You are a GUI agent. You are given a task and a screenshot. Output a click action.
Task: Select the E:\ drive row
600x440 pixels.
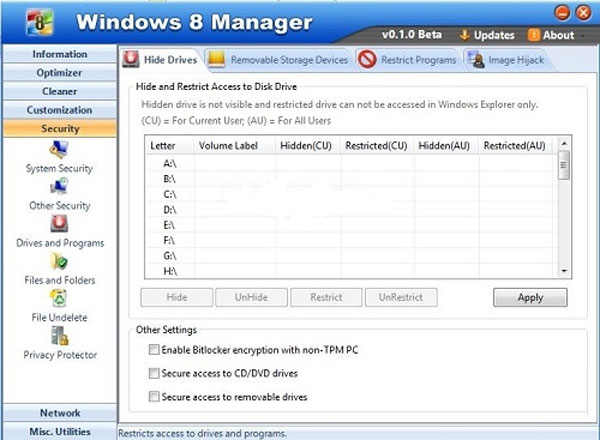(350, 225)
